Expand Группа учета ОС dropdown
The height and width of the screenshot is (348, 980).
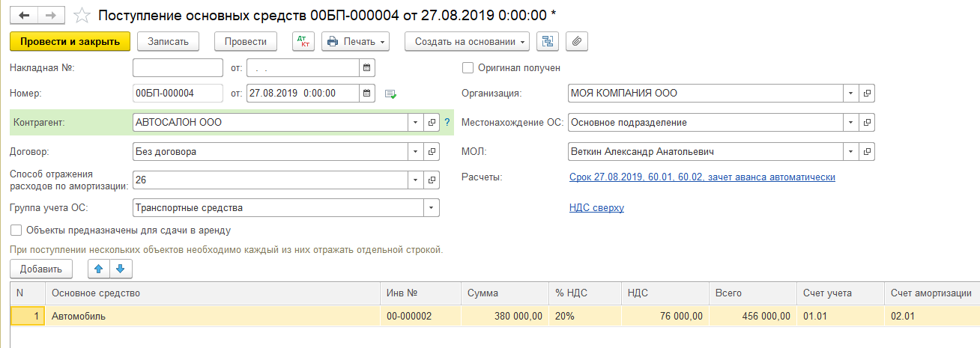(432, 208)
